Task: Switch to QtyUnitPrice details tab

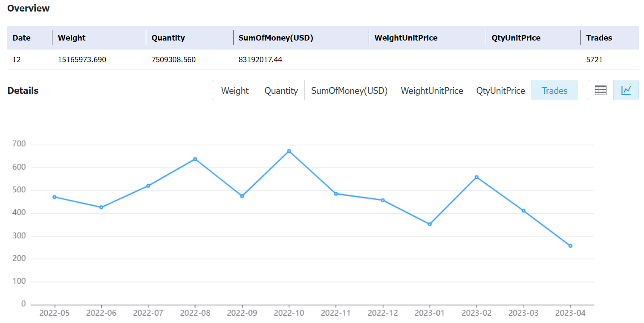Action: pos(501,90)
